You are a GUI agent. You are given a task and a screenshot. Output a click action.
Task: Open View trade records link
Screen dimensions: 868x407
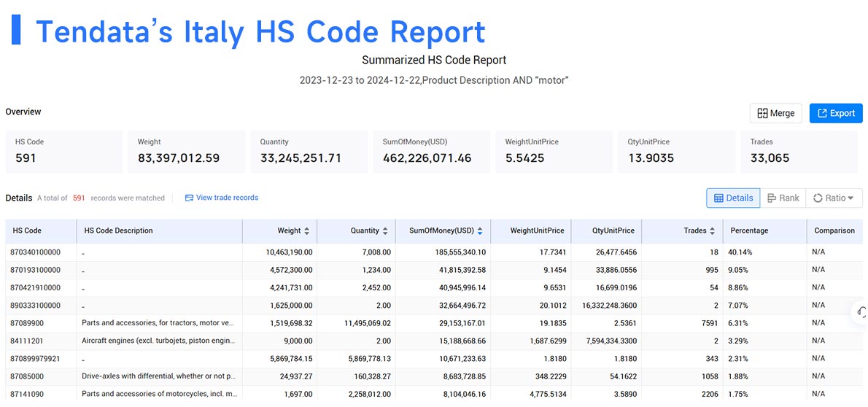(x=227, y=198)
